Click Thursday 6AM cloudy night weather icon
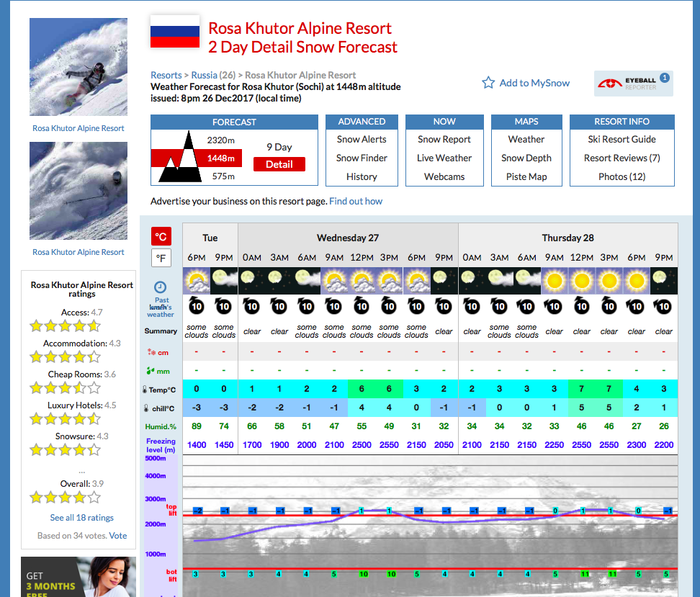Viewport: 700px width, 597px height. (526, 281)
